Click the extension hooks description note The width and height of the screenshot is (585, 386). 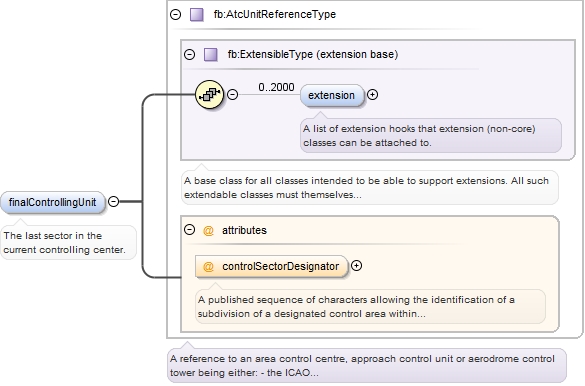[x=431, y=135]
